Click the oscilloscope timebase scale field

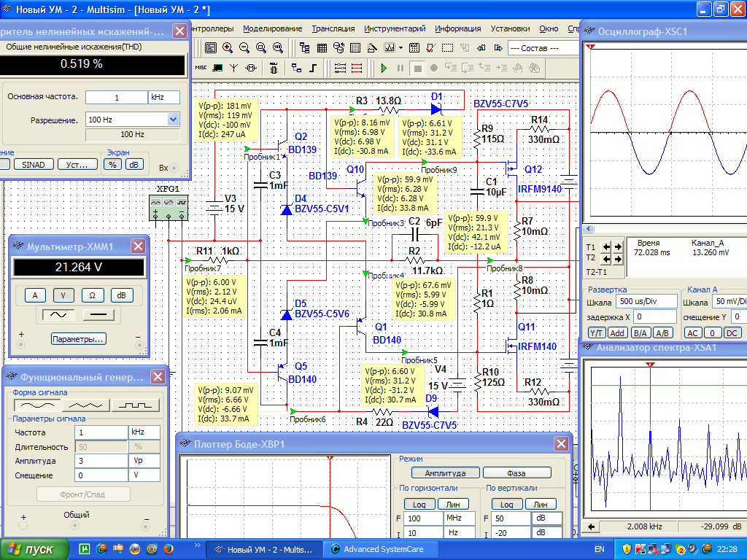(x=646, y=301)
